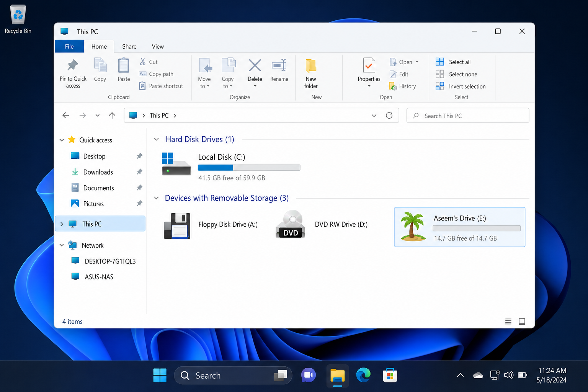Image resolution: width=588 pixels, height=392 pixels.
Task: Click the Search This PC field
Action: (468, 115)
